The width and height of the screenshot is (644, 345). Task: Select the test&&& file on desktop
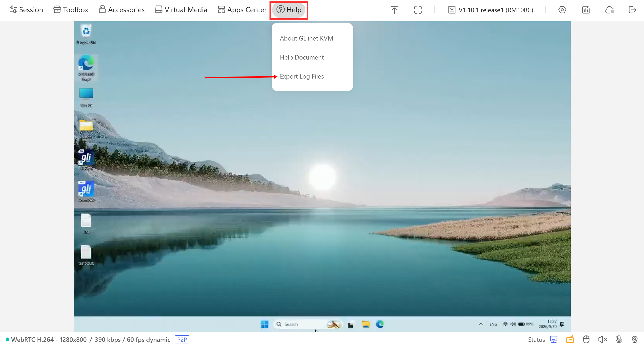coord(86,255)
